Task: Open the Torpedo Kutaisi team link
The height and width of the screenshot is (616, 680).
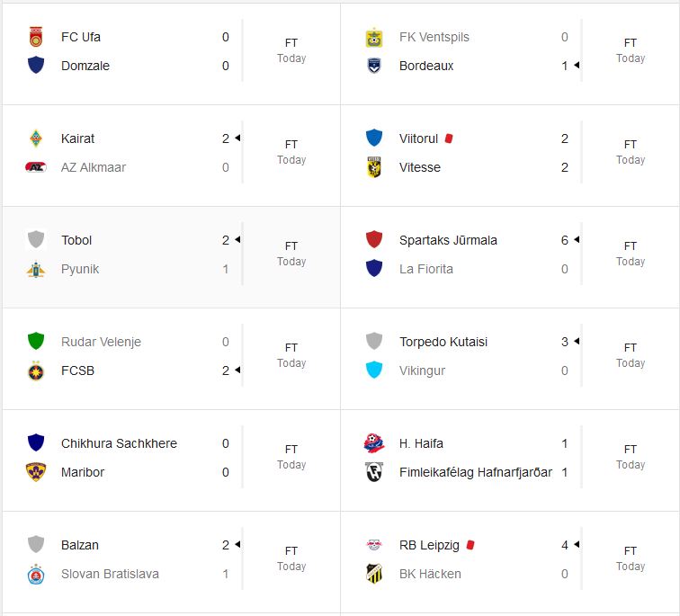Action: coord(444,342)
